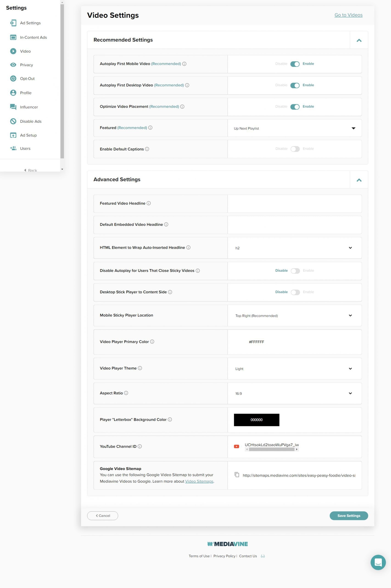This screenshot has height=588, width=391.
Task: Open info icon for Letterbox Background Color
Action: [x=170, y=420]
